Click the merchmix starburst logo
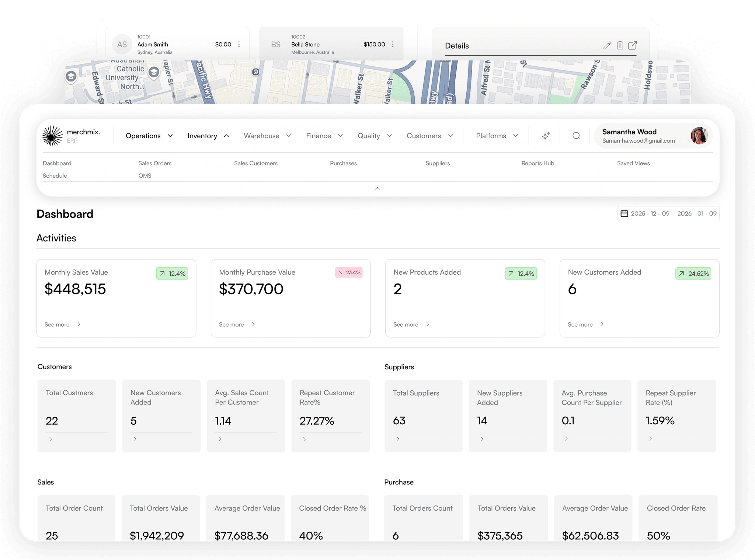Viewport: 755px width, 560px height. pos(52,136)
